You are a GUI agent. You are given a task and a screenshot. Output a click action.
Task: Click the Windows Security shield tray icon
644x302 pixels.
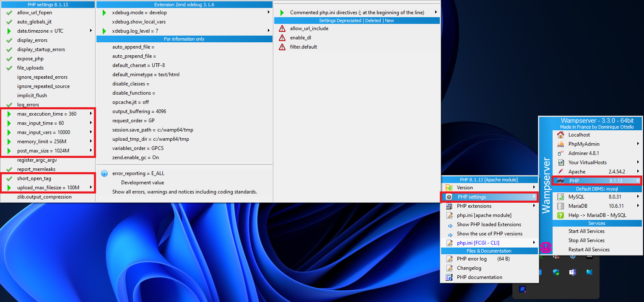point(556,272)
